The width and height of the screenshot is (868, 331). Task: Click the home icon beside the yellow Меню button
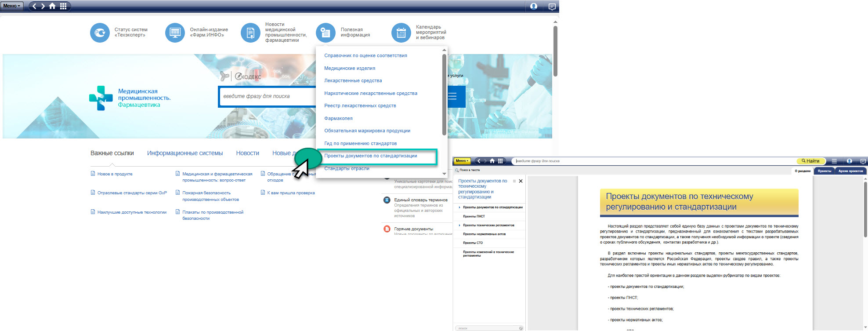492,161
